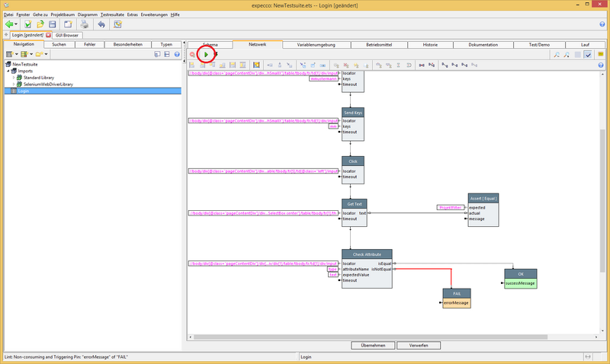Click the blue help icon in navigation panel

point(177,55)
